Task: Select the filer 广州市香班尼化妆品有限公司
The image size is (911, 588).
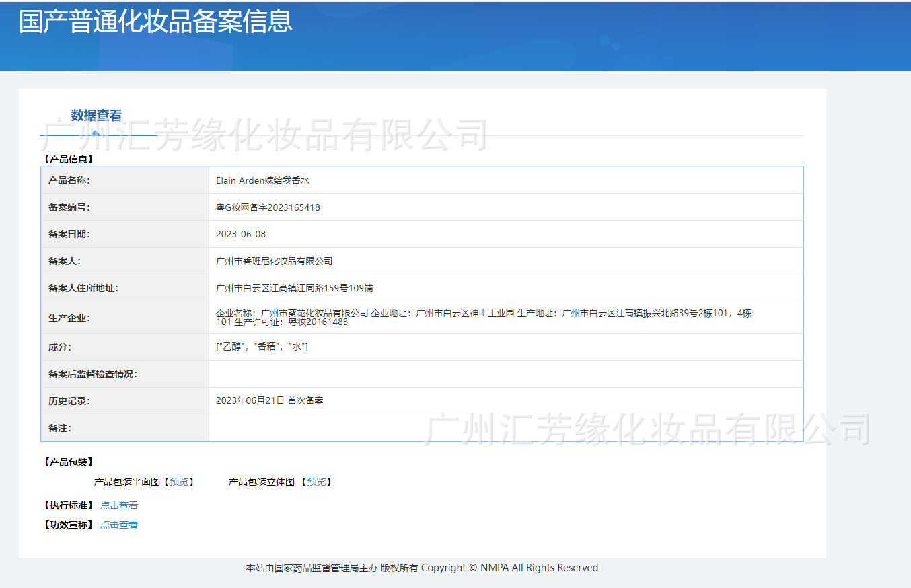Action: (274, 261)
